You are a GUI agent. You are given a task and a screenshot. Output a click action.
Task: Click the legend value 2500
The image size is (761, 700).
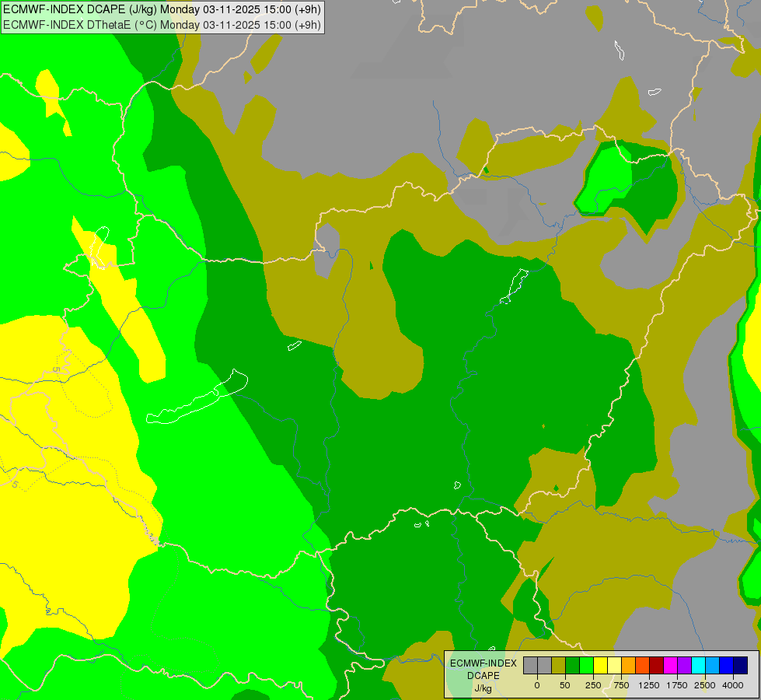pyautogui.click(x=705, y=685)
